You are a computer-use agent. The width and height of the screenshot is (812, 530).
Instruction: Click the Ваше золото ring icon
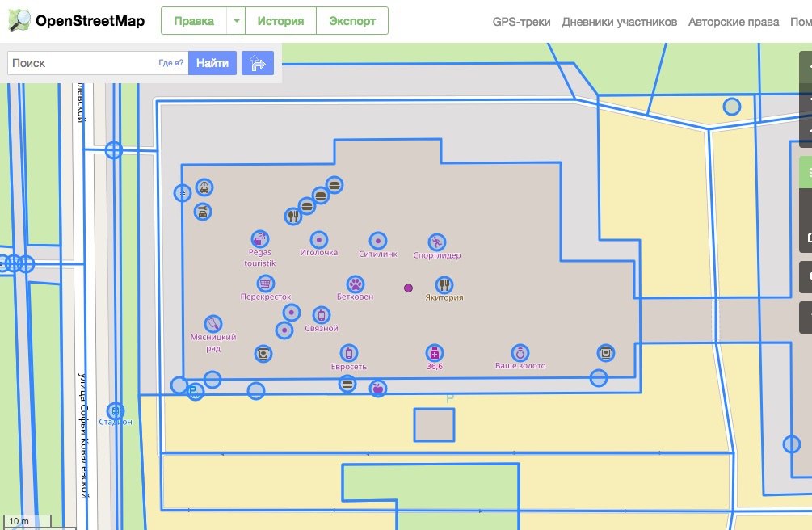pos(520,353)
